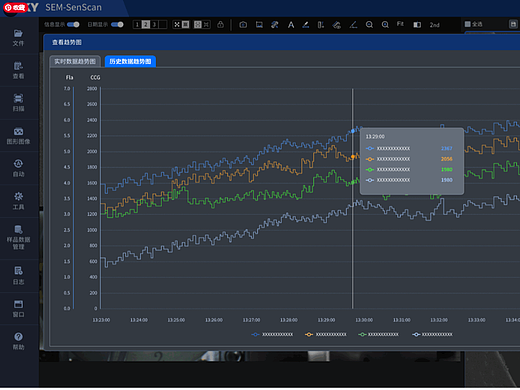
Task: Click the screen capture region icon
Action: click(x=259, y=25)
